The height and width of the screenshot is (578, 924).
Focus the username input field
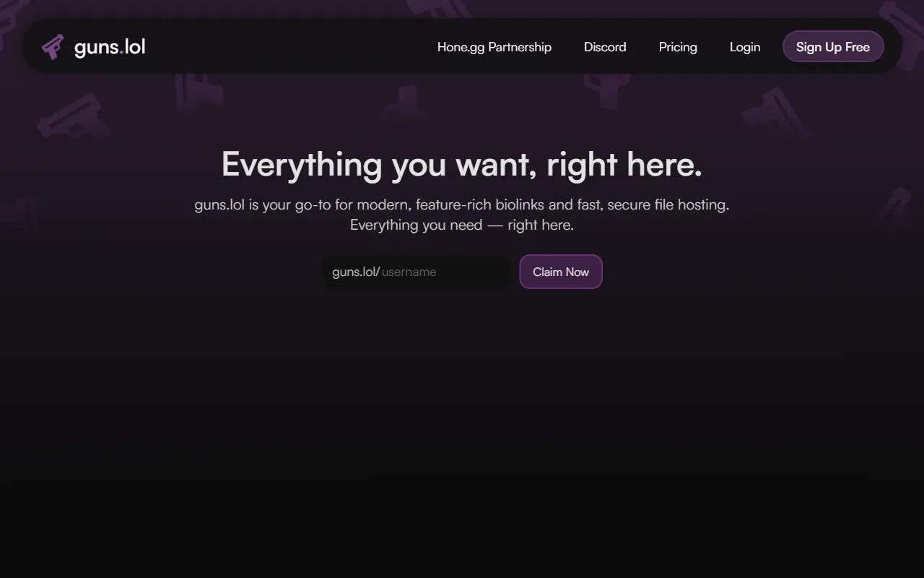(x=443, y=272)
